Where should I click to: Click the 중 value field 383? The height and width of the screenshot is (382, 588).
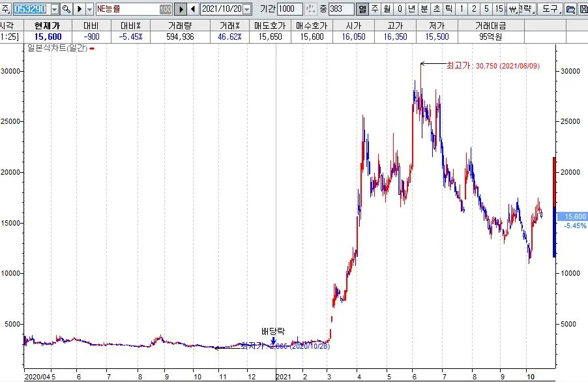(341, 8)
